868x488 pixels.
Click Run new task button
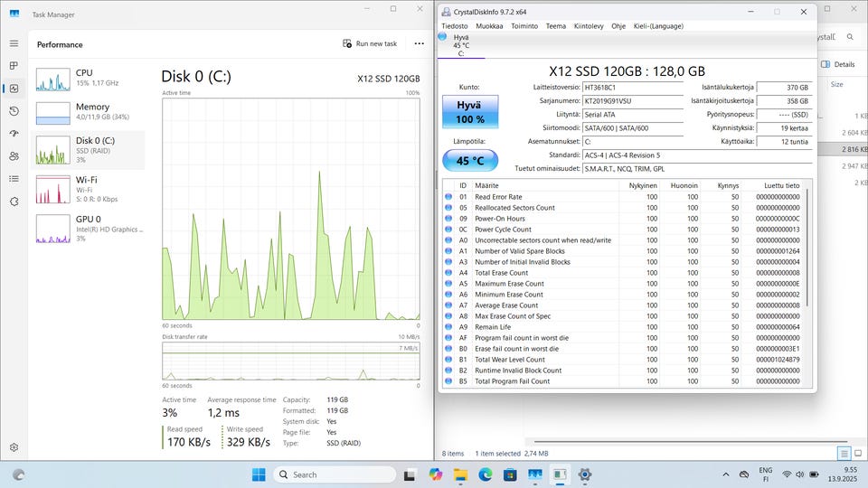[370, 43]
